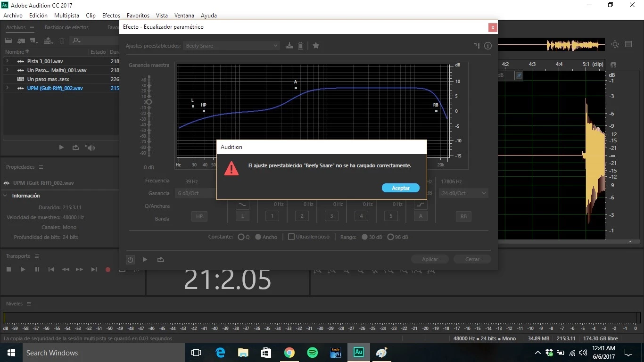Click the Ganancia maestra slider knob
Viewport: 644px width, 362px height.
click(x=149, y=102)
